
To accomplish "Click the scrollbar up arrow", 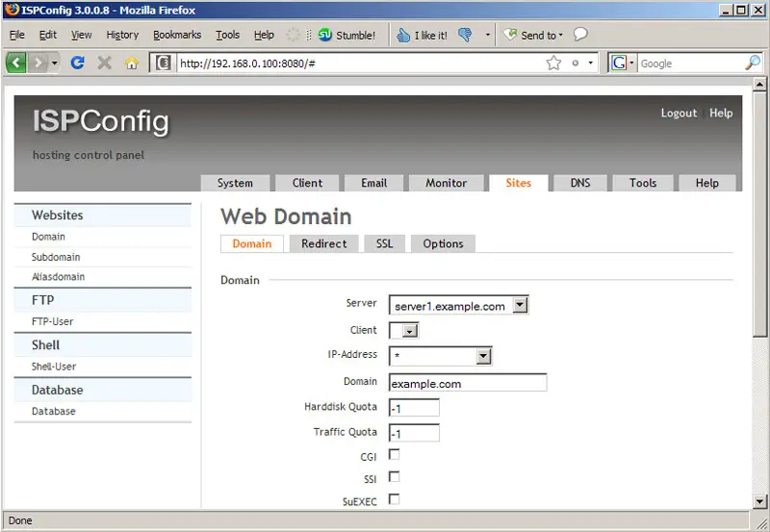I will (x=759, y=84).
